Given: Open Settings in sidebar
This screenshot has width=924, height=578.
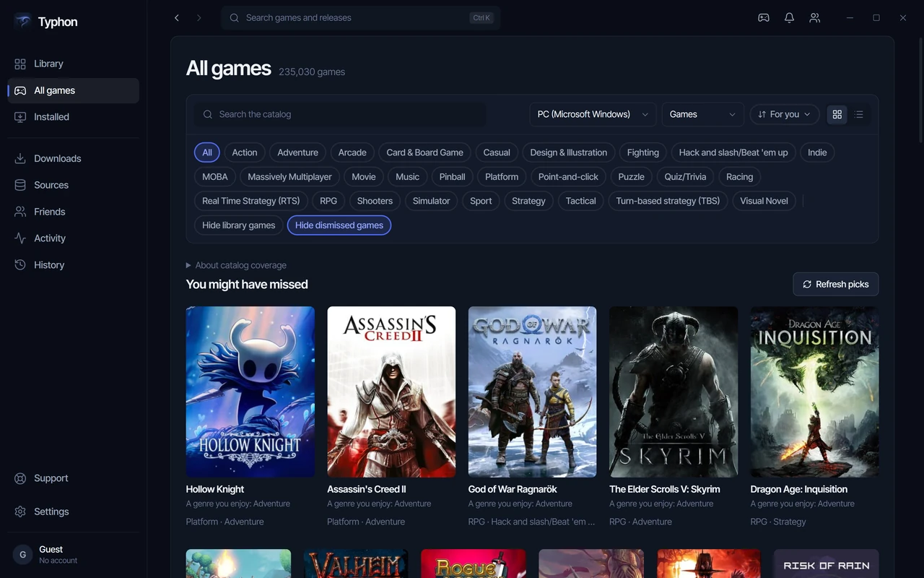Looking at the screenshot, I should (x=73, y=512).
